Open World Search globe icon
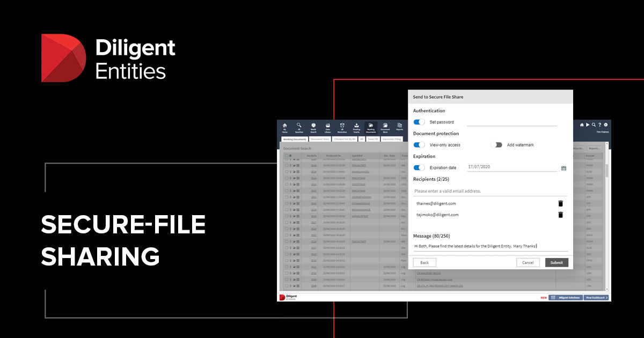This screenshot has width=644, height=338. pos(313,127)
